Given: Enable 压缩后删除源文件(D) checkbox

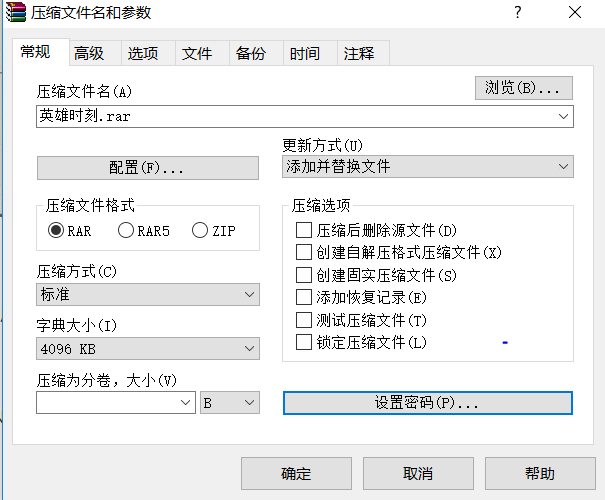Looking at the screenshot, I should tap(304, 230).
